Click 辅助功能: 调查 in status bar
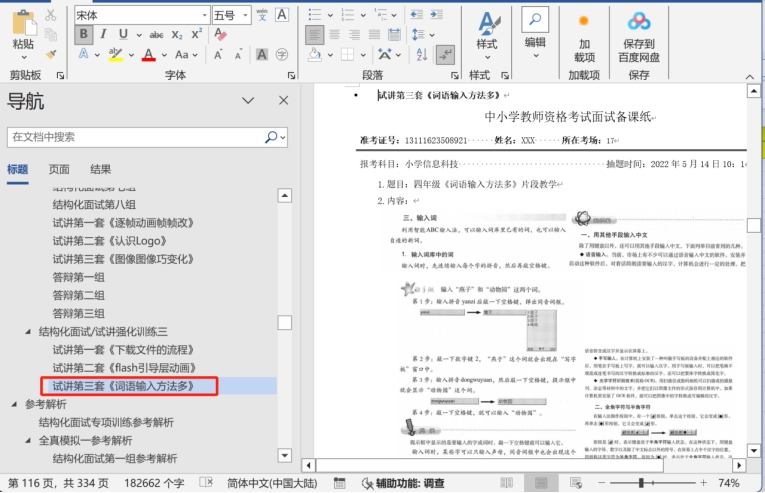765x493 pixels. click(x=405, y=483)
